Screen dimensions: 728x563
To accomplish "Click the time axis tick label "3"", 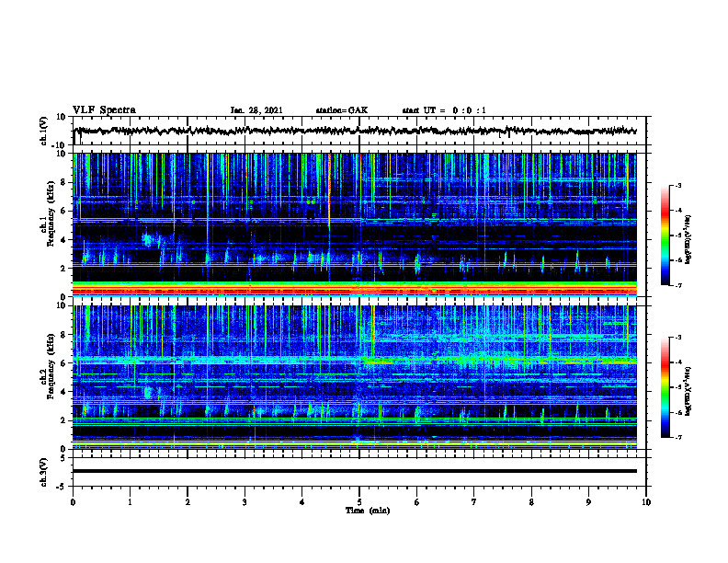I will click(x=245, y=502).
